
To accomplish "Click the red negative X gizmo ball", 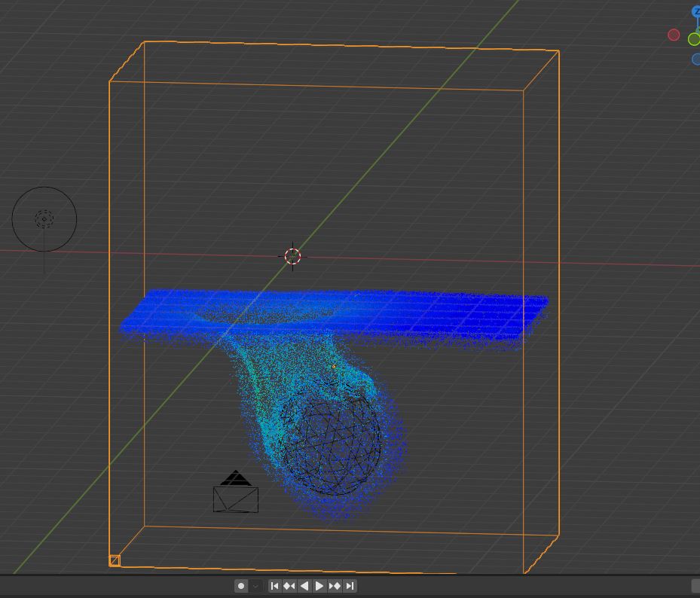I will [674, 35].
